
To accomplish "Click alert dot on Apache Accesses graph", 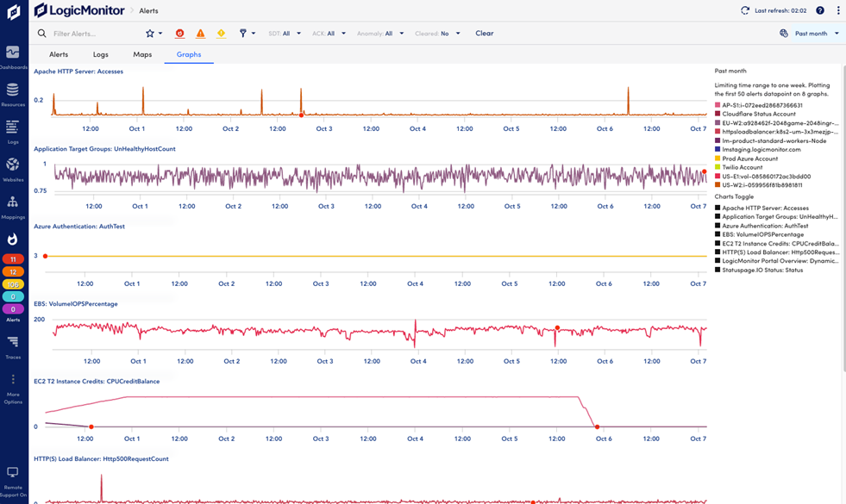I will click(x=301, y=115).
